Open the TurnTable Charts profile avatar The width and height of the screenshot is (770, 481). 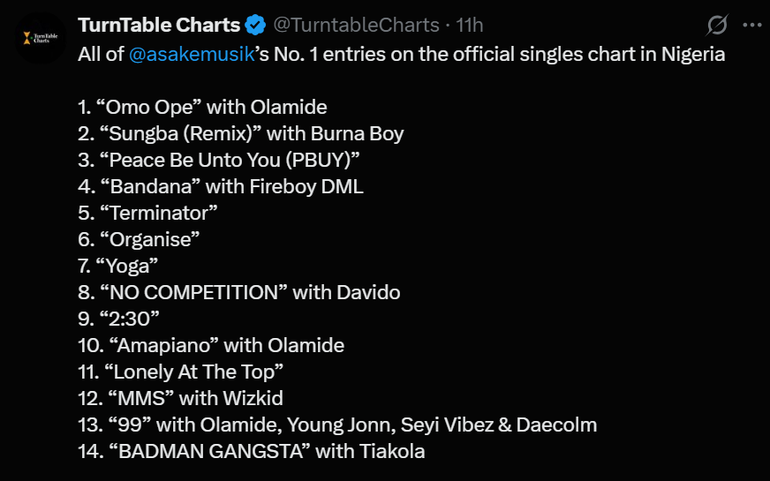[40, 38]
